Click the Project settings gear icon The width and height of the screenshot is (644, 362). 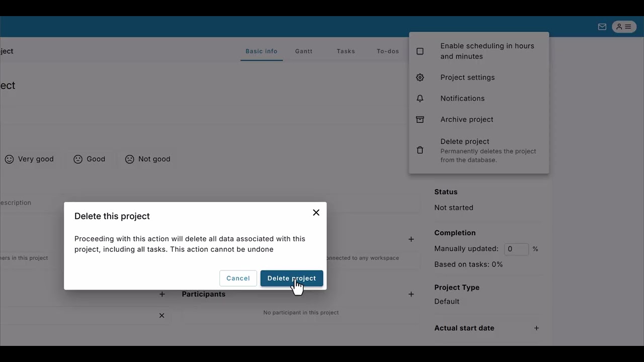point(420,77)
